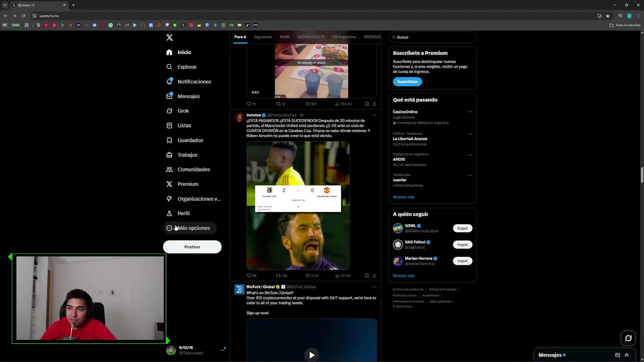
Task: Share the board game video post
Action: coord(374,104)
